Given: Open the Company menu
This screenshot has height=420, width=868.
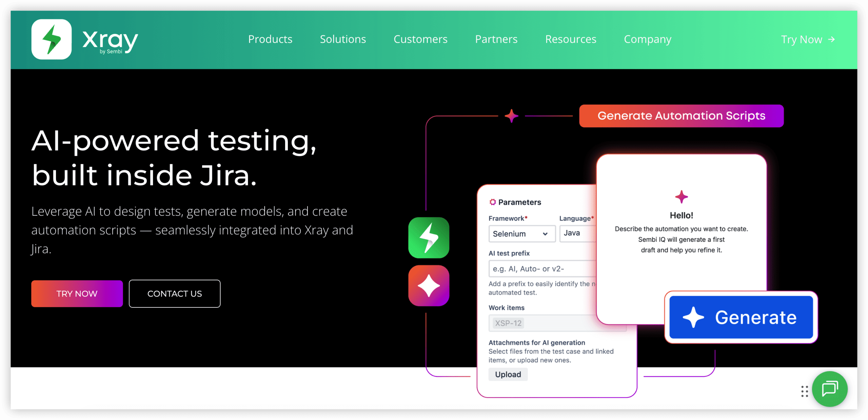Looking at the screenshot, I should pos(647,39).
